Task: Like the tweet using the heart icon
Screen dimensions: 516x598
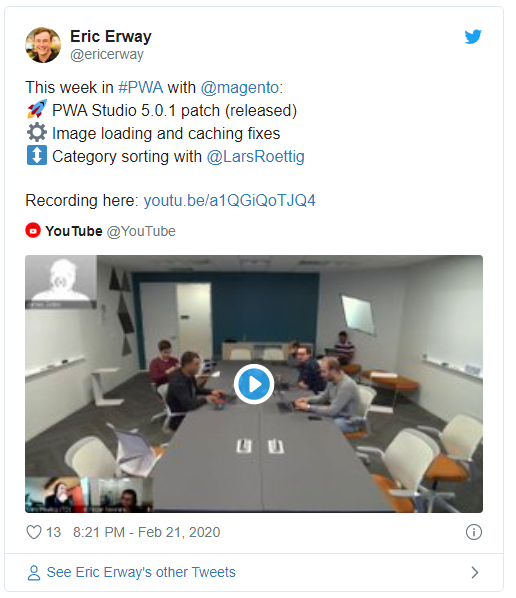Action: [x=34, y=532]
